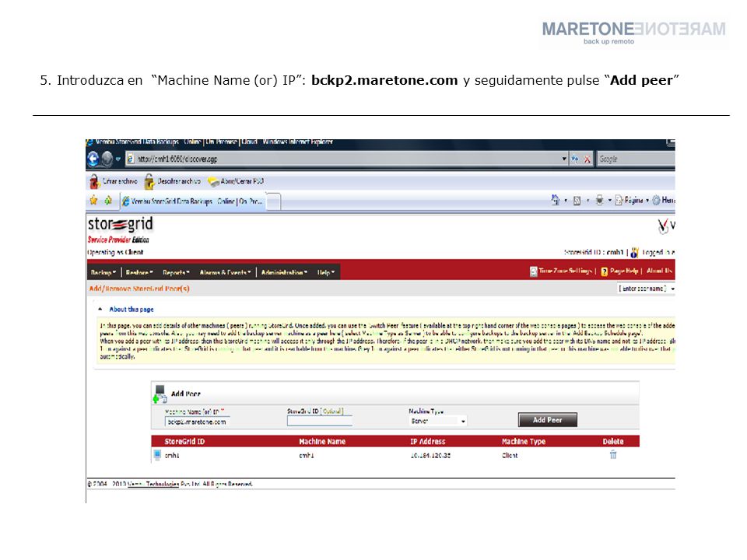The height and width of the screenshot is (560, 747).
Task: Click the Add Peer button
Action: pos(547,420)
